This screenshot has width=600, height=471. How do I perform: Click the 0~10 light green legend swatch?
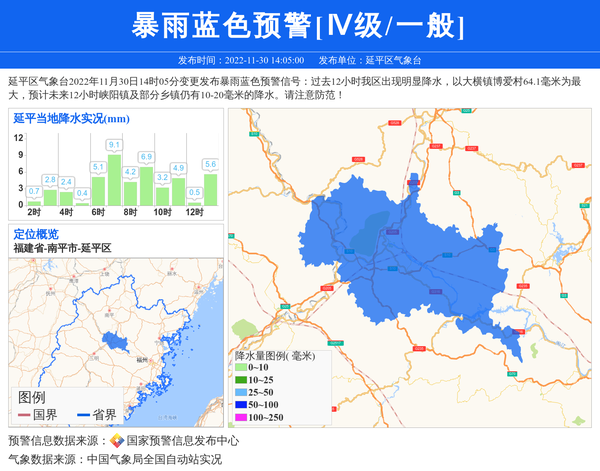click(x=241, y=368)
